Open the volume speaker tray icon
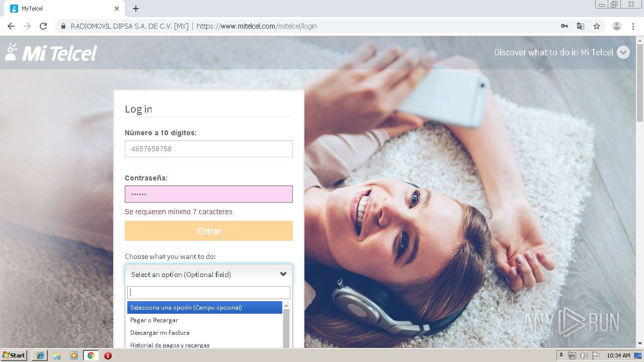The height and width of the screenshot is (362, 644). pos(584,355)
